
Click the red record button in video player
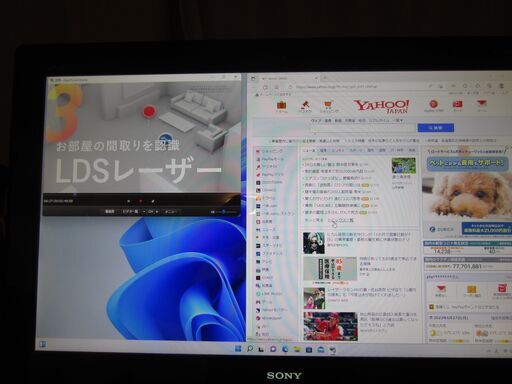(141, 201)
